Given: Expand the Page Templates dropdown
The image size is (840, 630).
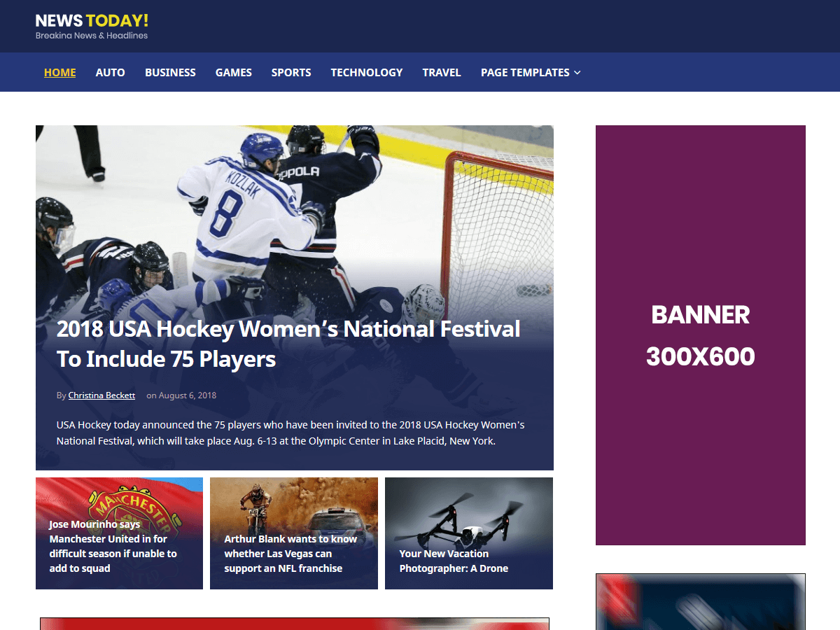Looking at the screenshot, I should (x=531, y=72).
